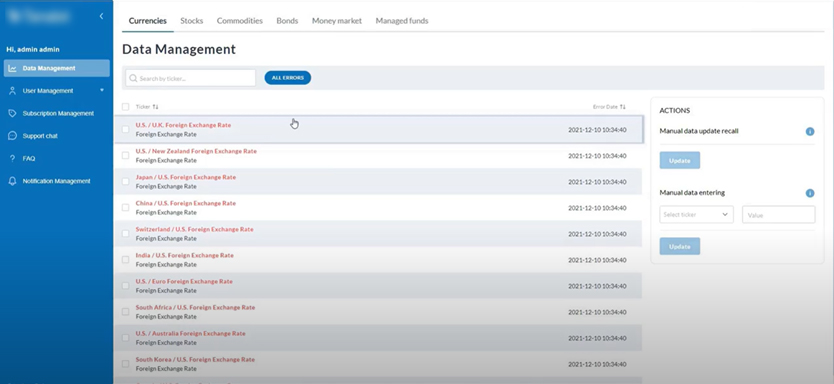The width and height of the screenshot is (834, 384).
Task: Open info icon for Manual data entering
Action: (810, 194)
